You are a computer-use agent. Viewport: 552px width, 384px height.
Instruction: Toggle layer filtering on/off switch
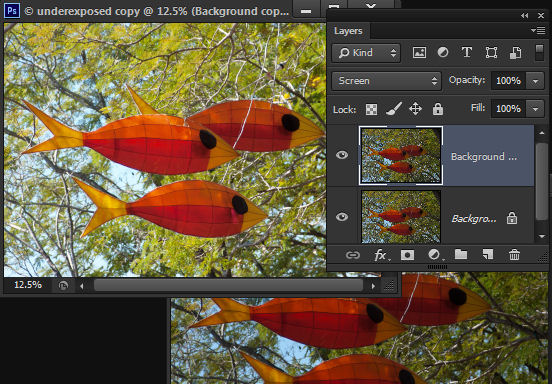tap(539, 52)
